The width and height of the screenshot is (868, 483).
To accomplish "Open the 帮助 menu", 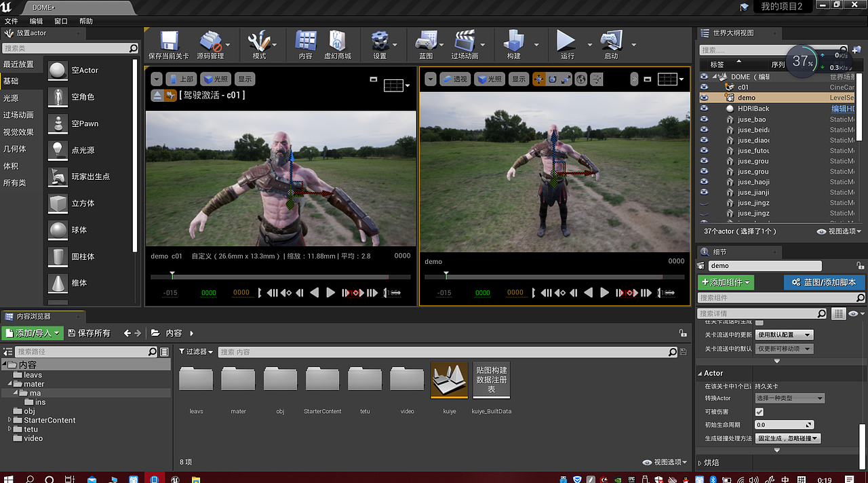I will coord(86,21).
